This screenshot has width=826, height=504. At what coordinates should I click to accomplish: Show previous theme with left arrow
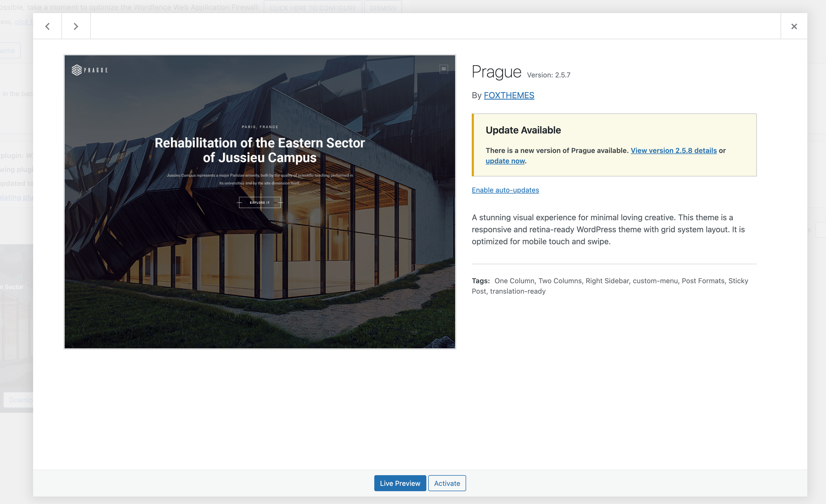(x=47, y=26)
